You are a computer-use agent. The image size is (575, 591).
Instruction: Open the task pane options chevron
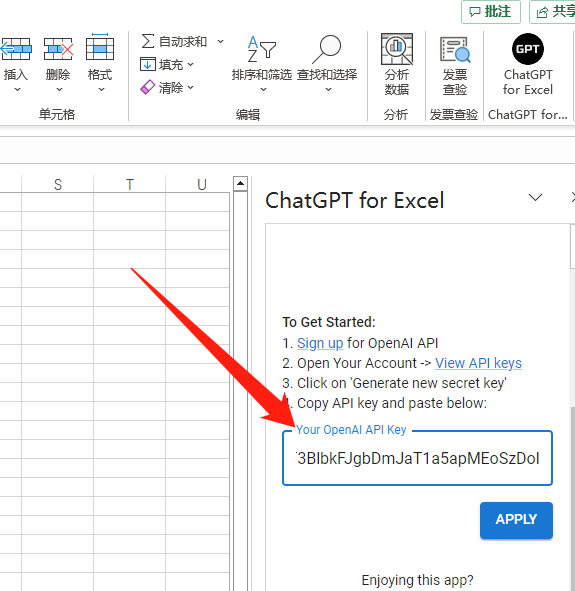tap(535, 198)
